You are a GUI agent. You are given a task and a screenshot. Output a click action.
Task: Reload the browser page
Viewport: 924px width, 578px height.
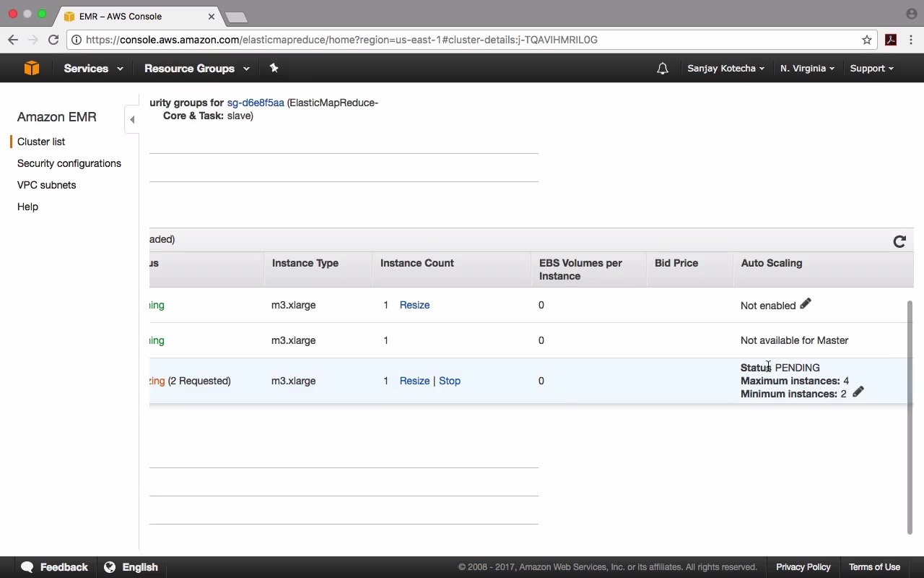pos(53,40)
